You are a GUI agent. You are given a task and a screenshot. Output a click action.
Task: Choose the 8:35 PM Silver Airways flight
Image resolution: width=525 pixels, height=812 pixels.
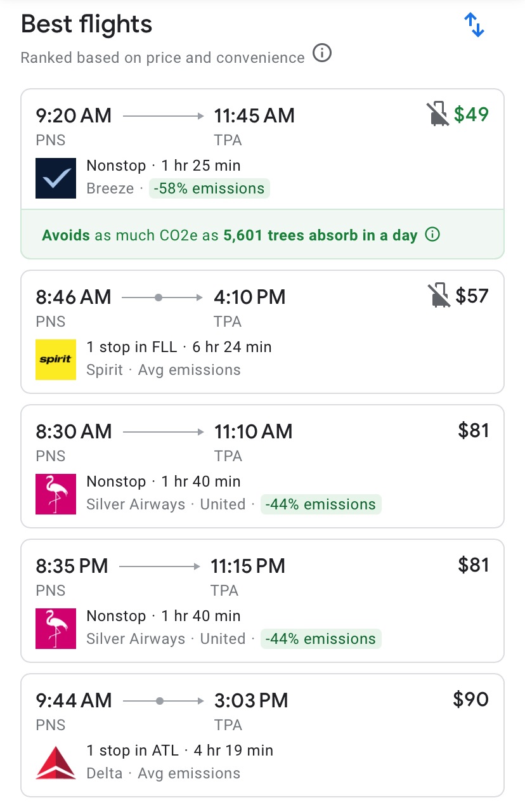click(262, 601)
